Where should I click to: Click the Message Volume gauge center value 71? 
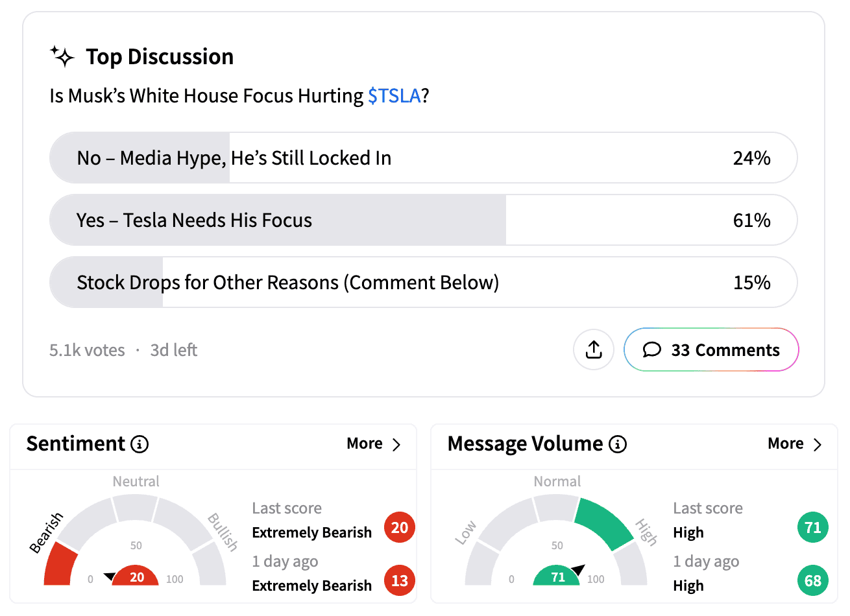pos(557,577)
